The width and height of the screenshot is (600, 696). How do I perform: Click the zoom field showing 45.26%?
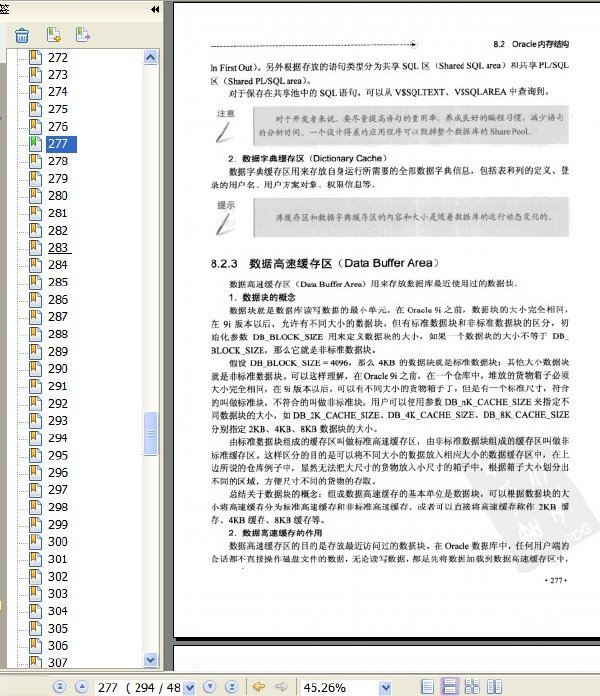[340, 688]
